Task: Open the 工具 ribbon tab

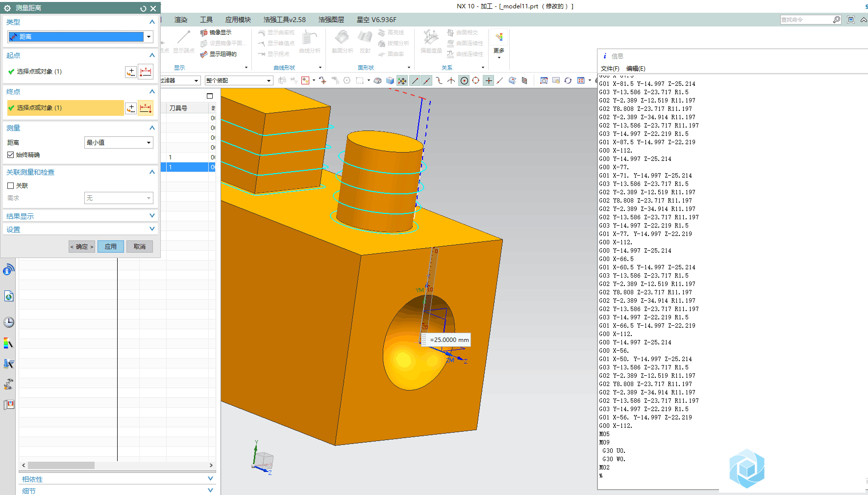Action: tap(206, 20)
